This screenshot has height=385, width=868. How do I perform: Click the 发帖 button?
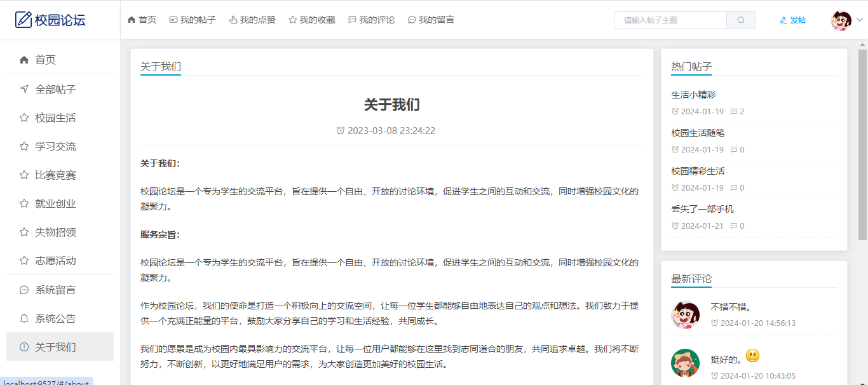792,20
